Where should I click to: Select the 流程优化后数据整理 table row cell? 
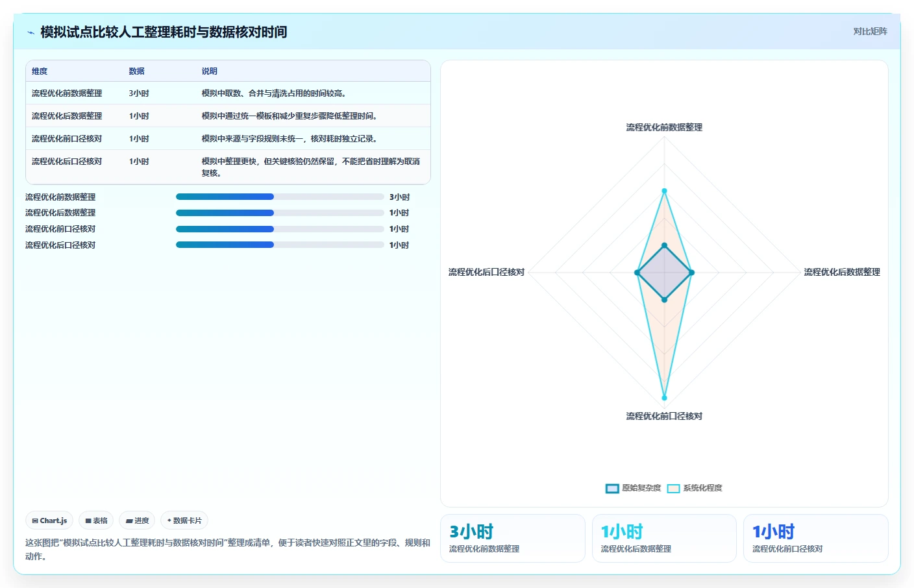pyautogui.click(x=67, y=116)
